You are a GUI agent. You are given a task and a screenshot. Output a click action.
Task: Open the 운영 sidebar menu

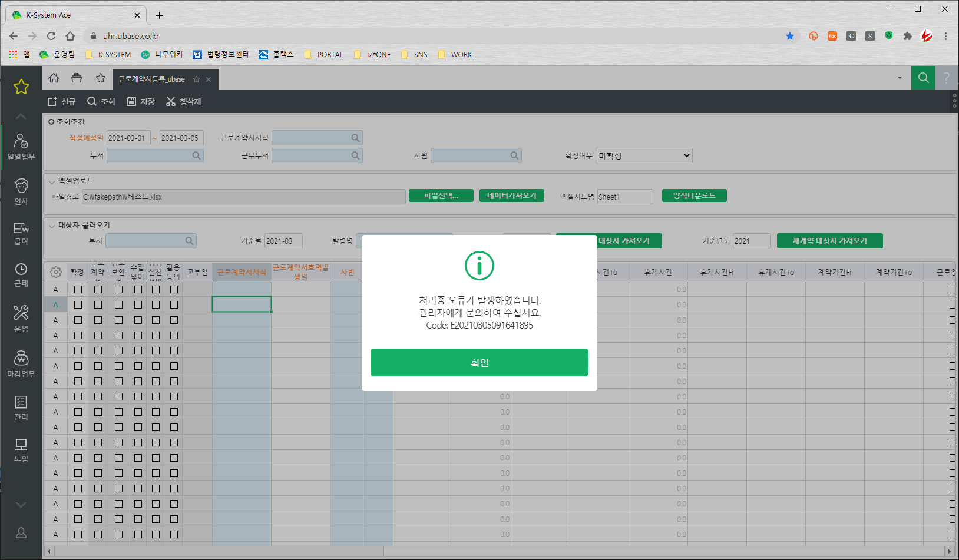click(x=21, y=319)
